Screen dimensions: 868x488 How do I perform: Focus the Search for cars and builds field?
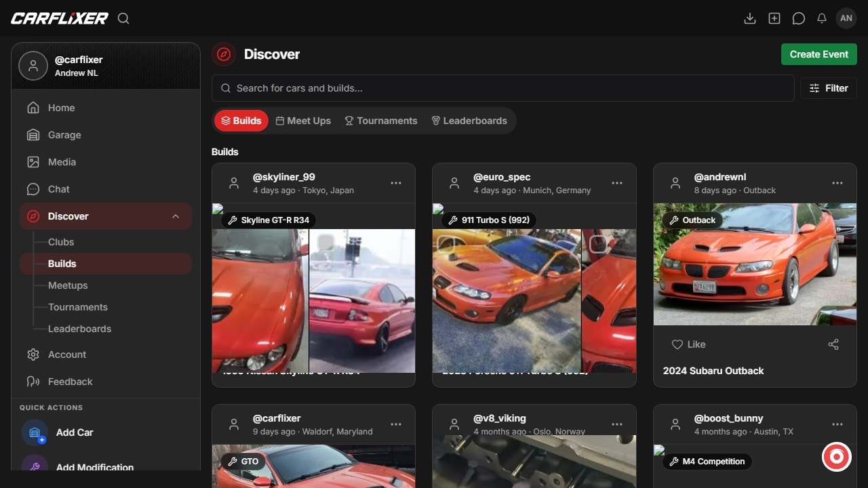[502, 88]
